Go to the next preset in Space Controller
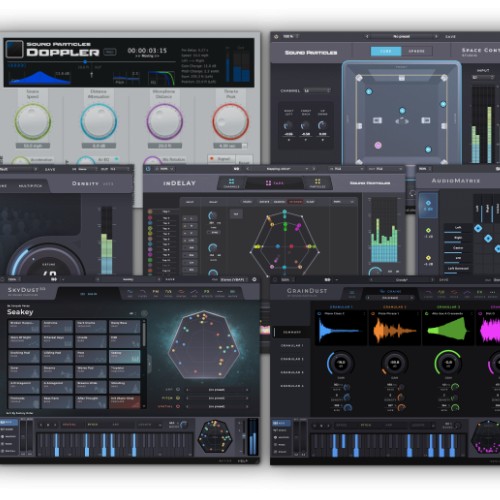The image size is (500, 500). pyautogui.click(x=436, y=36)
